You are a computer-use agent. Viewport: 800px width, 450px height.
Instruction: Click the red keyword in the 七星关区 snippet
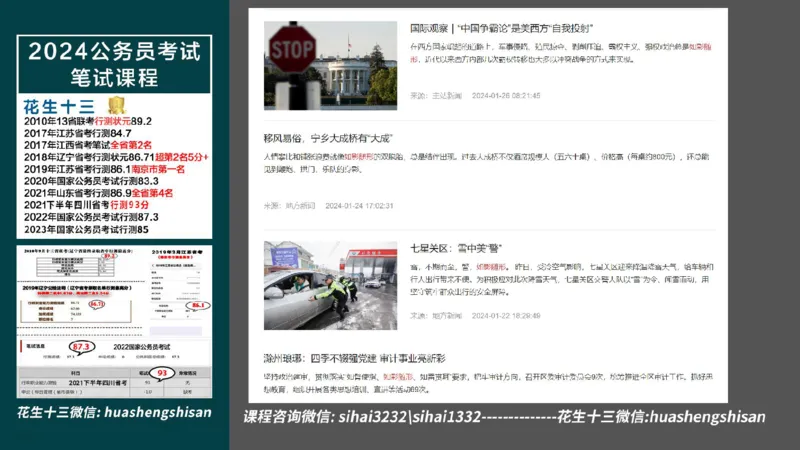tap(491, 267)
